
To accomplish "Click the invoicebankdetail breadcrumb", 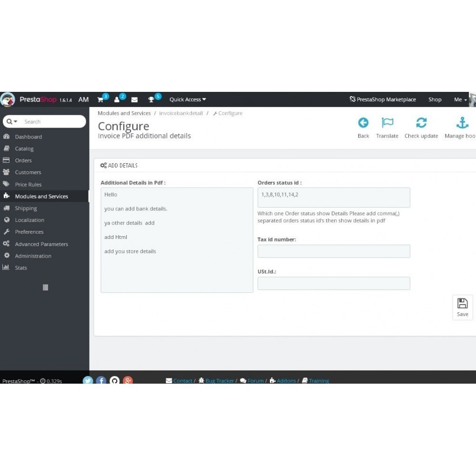I will click(x=181, y=113).
